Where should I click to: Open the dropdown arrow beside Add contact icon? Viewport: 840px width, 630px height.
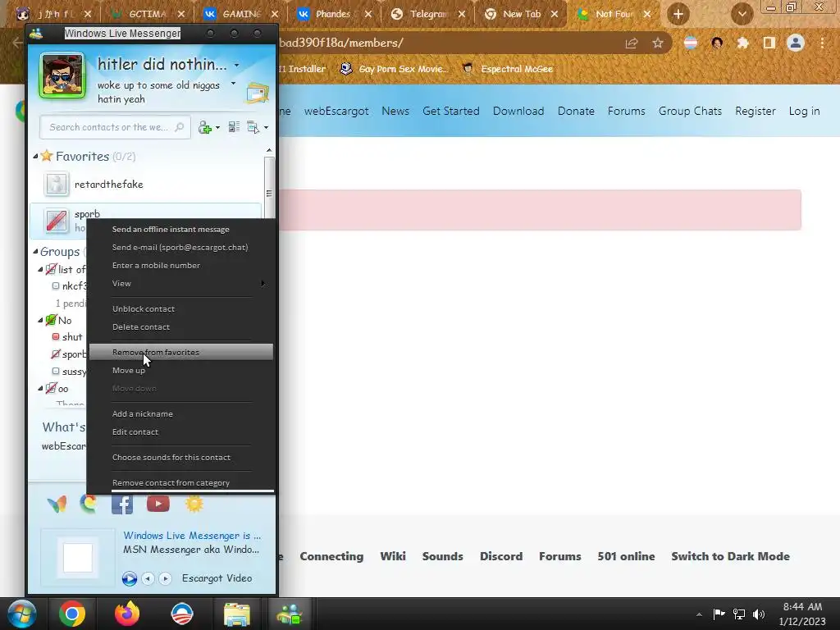217,127
